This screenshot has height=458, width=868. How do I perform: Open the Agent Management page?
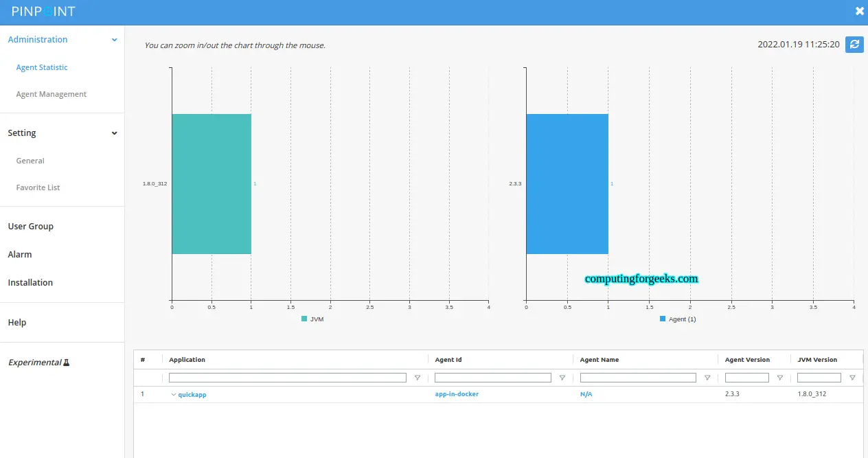[51, 94]
